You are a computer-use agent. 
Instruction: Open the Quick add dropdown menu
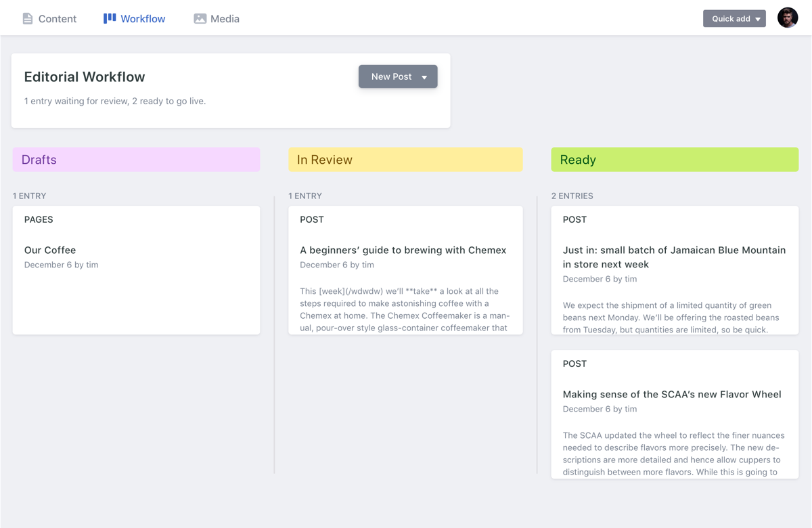(734, 18)
